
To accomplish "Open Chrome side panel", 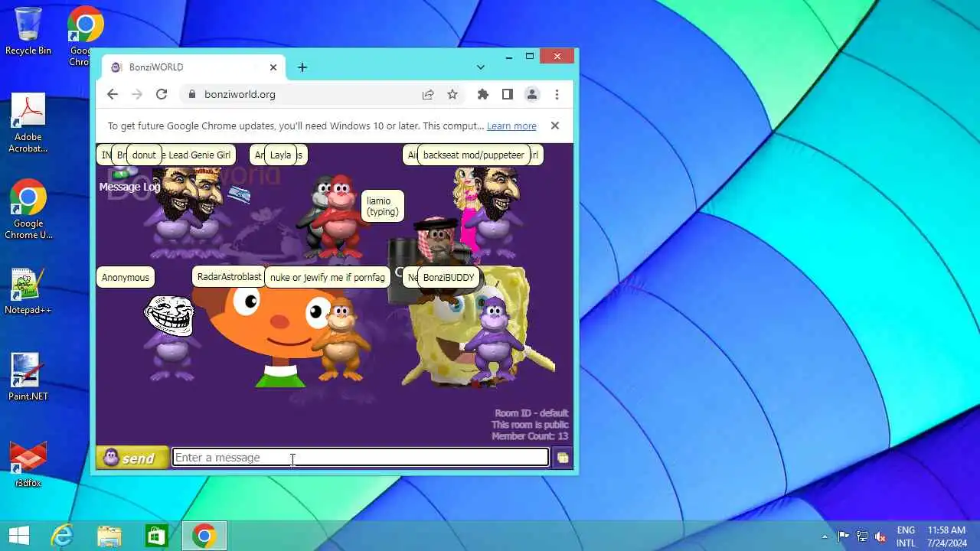I will click(x=508, y=94).
